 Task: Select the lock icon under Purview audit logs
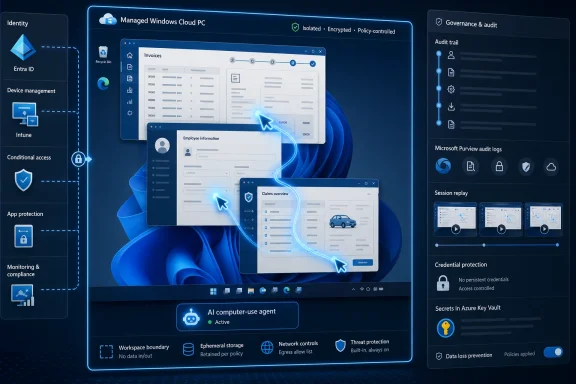tap(499, 166)
